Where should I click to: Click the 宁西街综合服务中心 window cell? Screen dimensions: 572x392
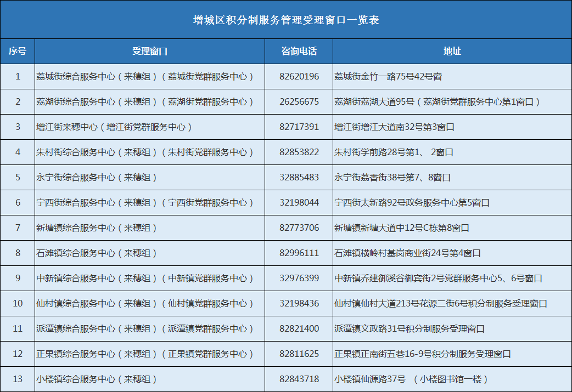(x=149, y=202)
